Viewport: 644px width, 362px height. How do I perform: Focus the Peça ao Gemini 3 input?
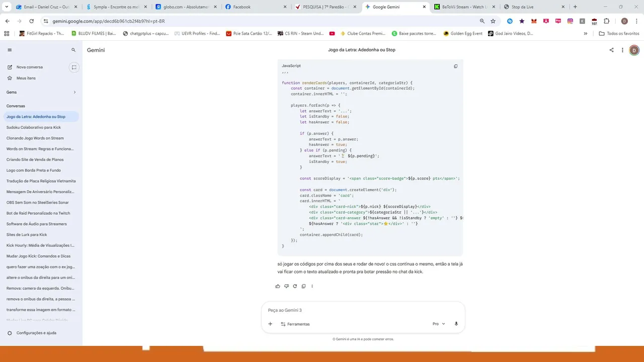tap(363, 310)
